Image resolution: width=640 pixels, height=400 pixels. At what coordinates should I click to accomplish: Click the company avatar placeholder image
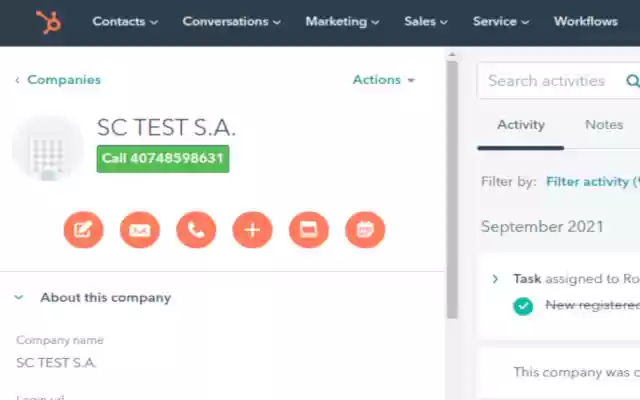pos(47,149)
